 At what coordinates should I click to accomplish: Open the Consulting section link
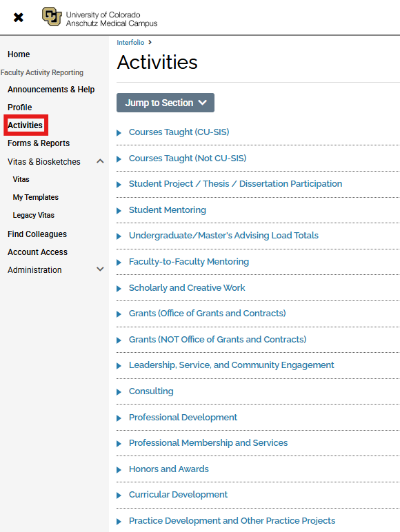tap(151, 391)
